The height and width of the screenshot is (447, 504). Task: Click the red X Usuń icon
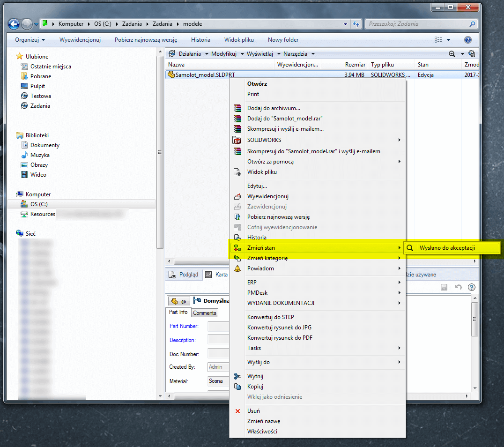point(237,411)
